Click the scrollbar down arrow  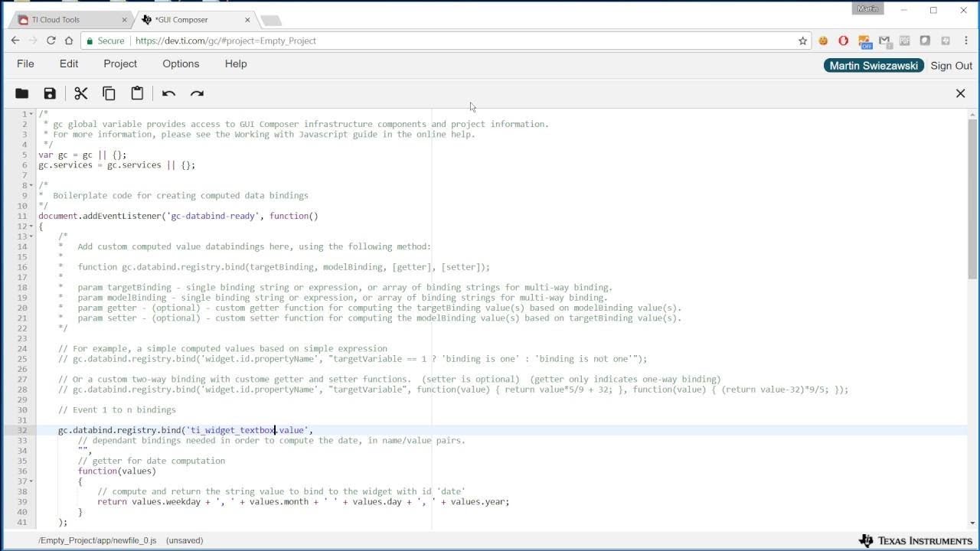click(x=972, y=523)
